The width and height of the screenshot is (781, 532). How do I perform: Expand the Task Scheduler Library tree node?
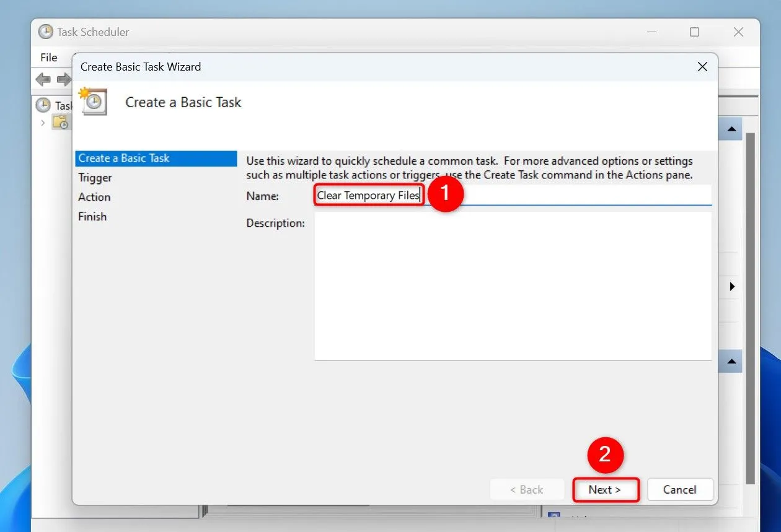42,122
